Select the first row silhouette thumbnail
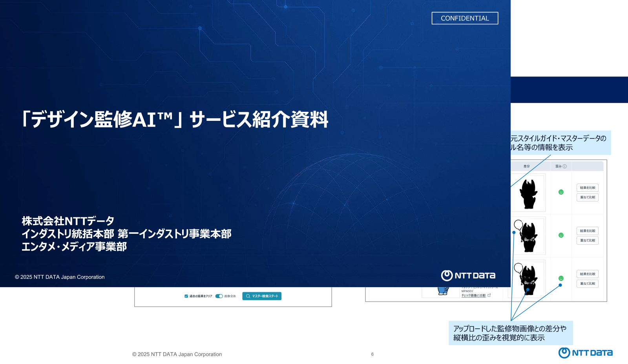 pos(528,193)
